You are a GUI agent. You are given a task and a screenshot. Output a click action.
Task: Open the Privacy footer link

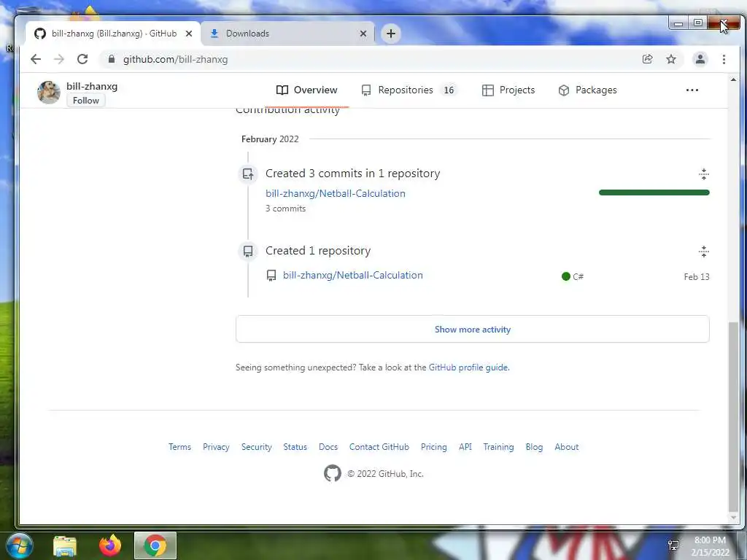tap(216, 447)
